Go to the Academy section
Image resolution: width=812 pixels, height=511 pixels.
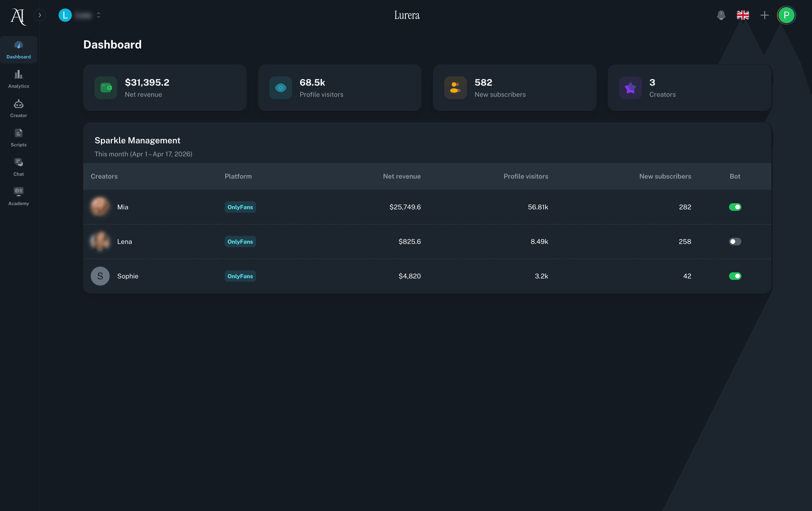[18, 196]
